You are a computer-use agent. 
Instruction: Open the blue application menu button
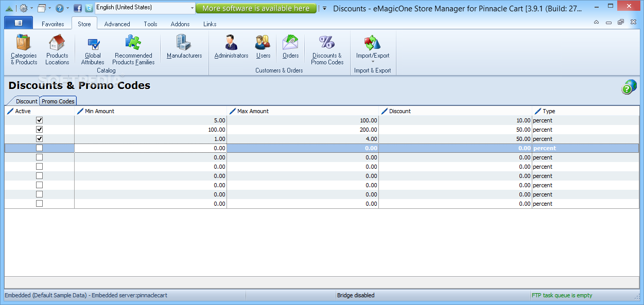pyautogui.click(x=19, y=23)
